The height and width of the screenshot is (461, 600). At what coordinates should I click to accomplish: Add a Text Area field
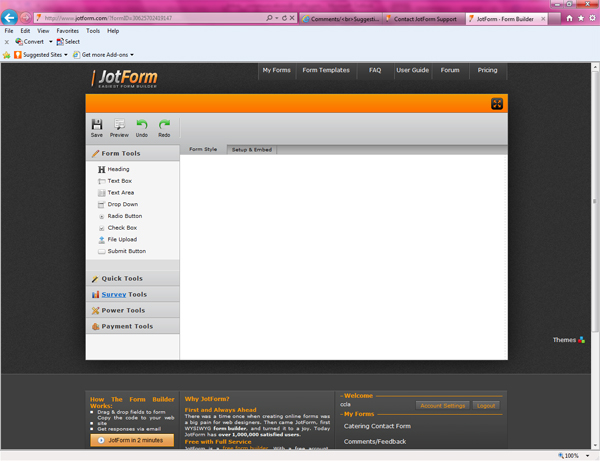click(116, 193)
